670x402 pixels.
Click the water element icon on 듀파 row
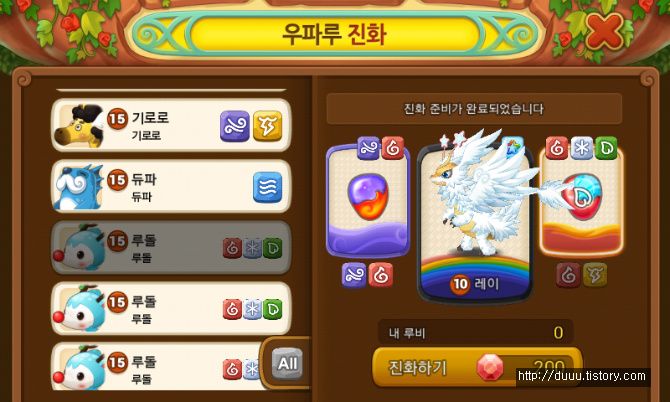pos(267,187)
